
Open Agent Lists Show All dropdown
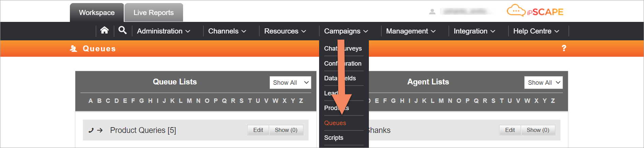(543, 83)
